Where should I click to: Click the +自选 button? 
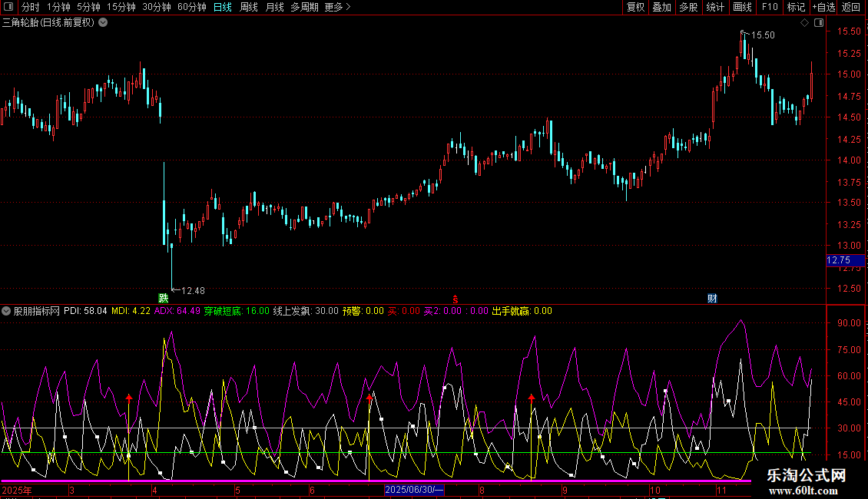(823, 7)
